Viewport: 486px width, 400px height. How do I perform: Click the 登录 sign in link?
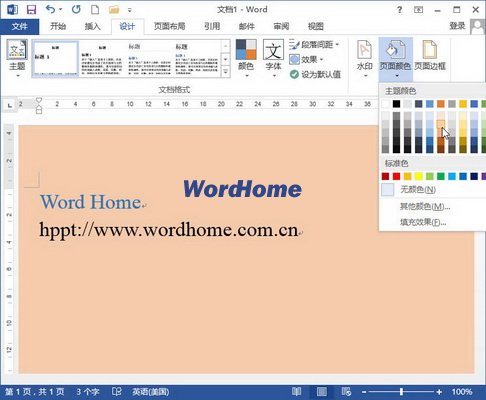[x=457, y=26]
